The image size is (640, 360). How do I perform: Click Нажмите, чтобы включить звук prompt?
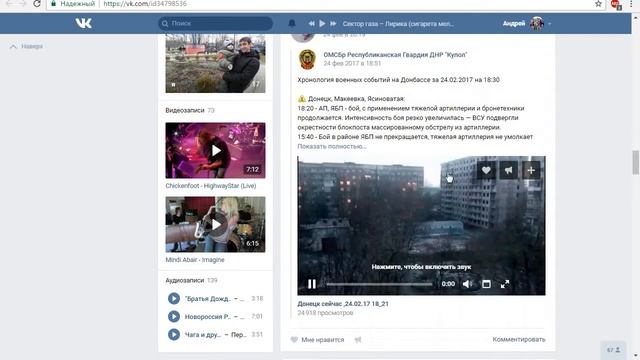pos(421,267)
